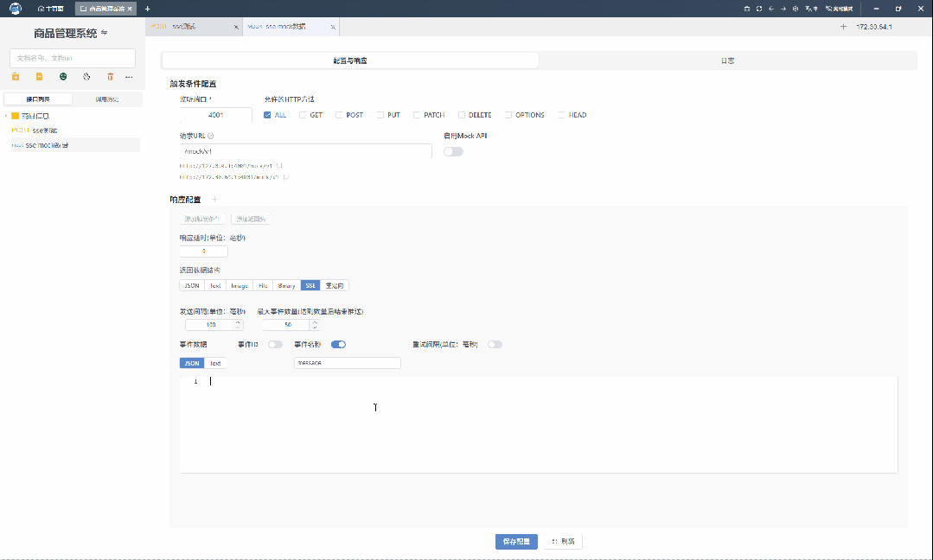
Task: Click the green round icon in the sidebar toolbar
Action: pos(63,77)
